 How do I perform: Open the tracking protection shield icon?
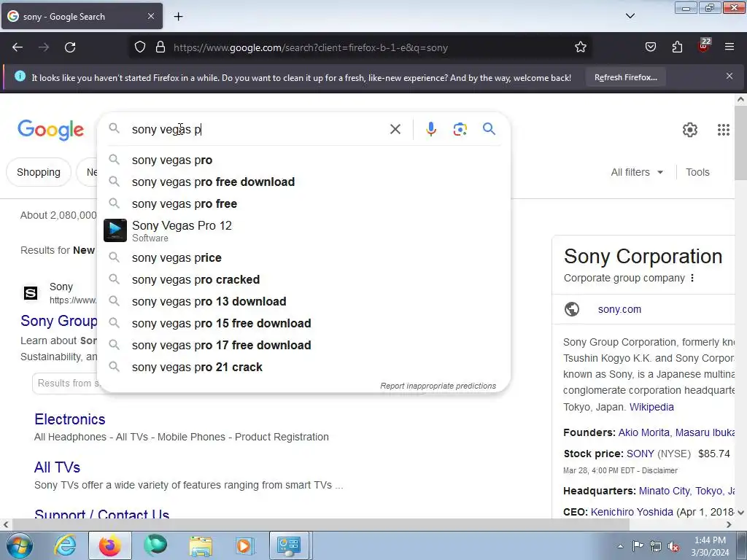[139, 47]
